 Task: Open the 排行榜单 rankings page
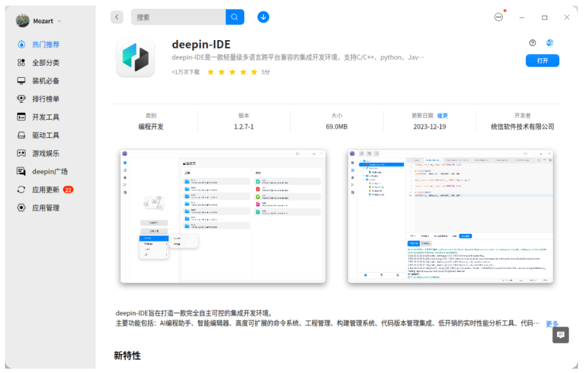pos(45,99)
